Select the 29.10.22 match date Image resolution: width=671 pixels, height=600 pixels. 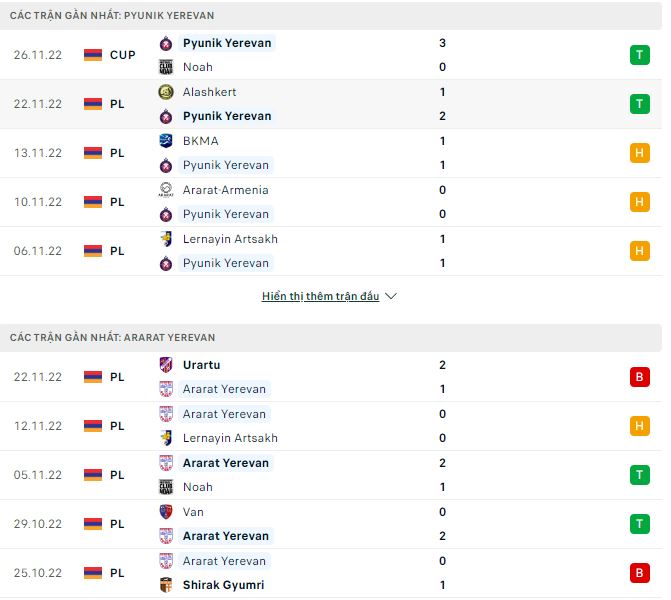click(x=38, y=524)
